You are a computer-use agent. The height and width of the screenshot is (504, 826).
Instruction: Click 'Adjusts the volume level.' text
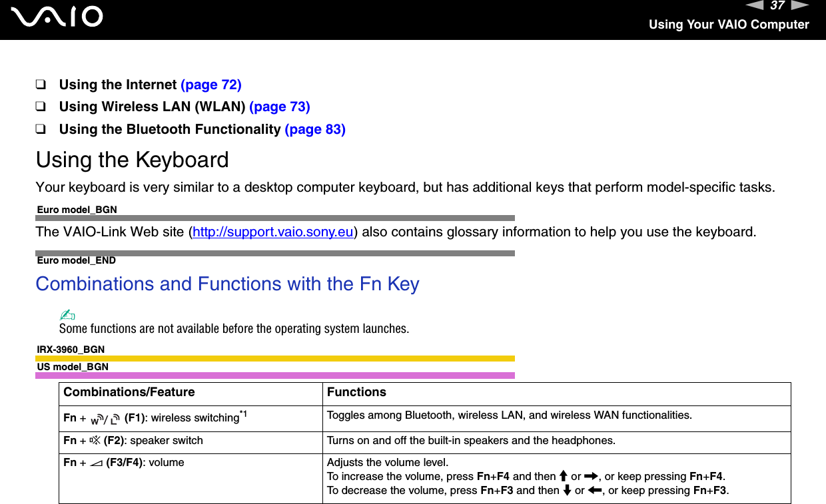[x=387, y=463]
